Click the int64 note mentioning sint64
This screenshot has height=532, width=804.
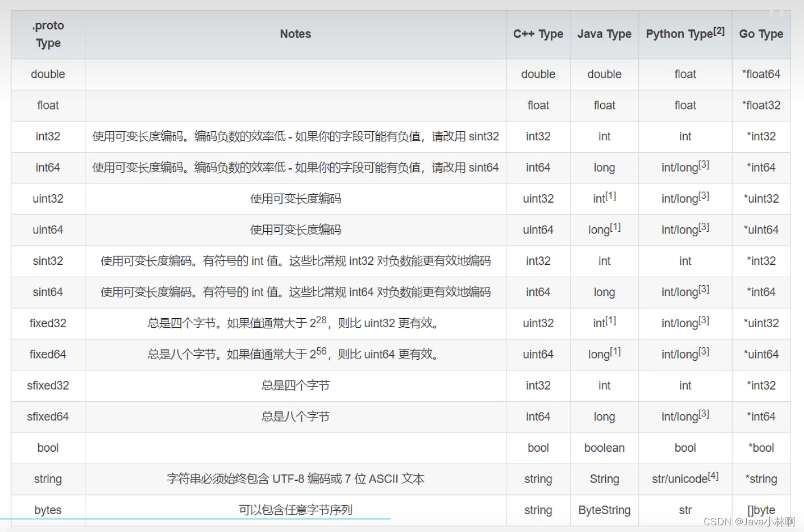coord(295,168)
